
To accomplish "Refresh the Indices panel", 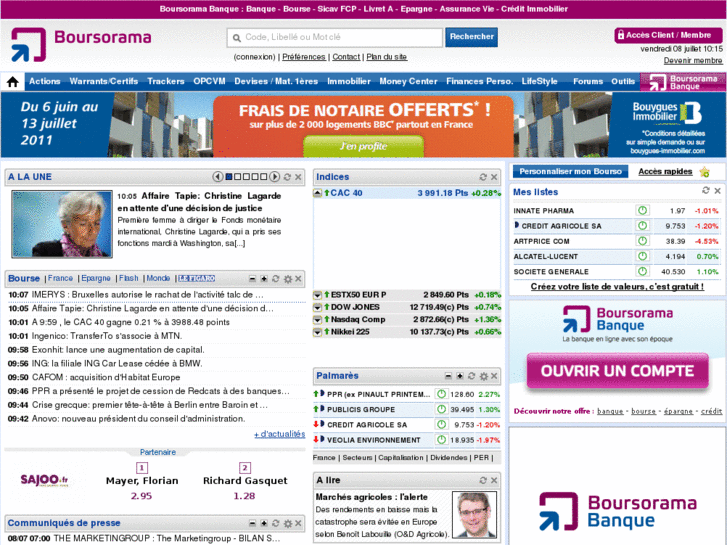I will tap(483, 177).
